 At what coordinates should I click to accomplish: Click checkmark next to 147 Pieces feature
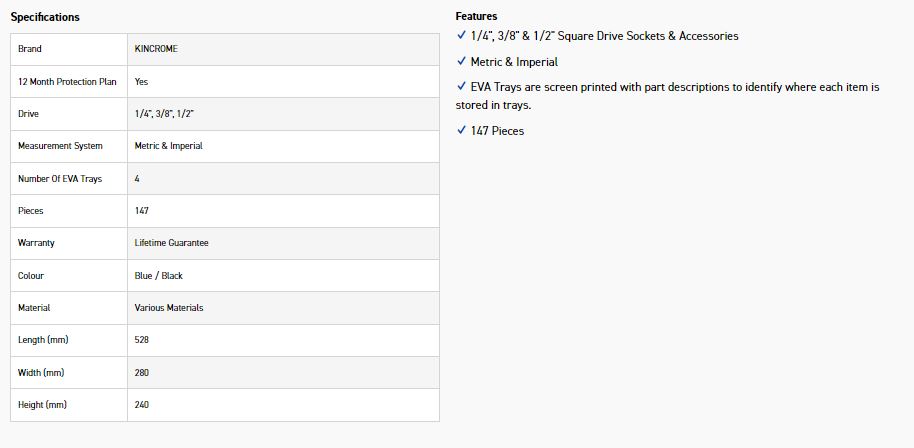point(461,131)
